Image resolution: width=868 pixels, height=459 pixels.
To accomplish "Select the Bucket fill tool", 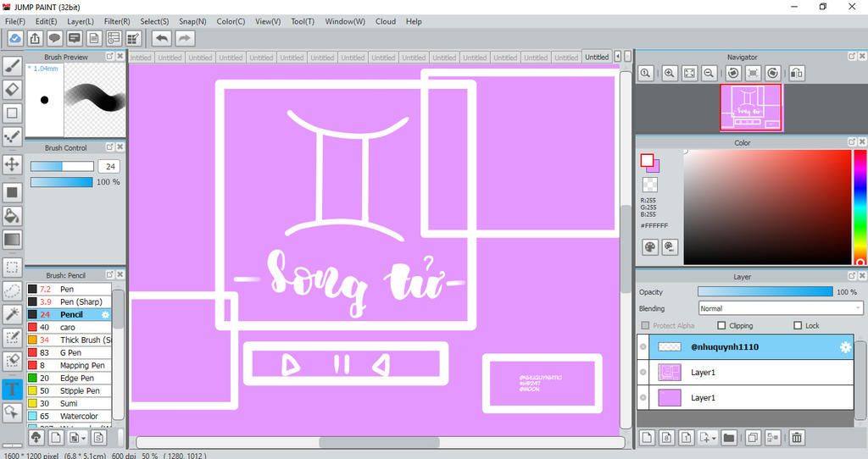I will pos(12,216).
